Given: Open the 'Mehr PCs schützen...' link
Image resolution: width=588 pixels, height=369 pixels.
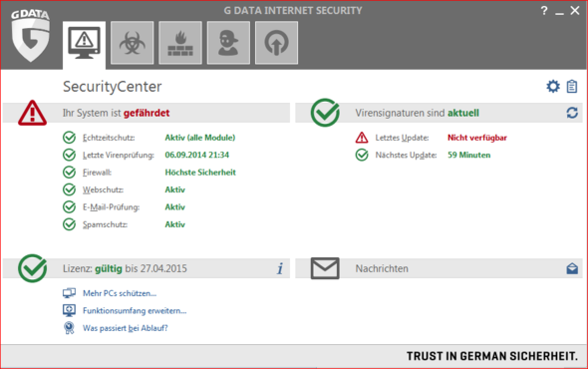Looking at the screenshot, I should pyautogui.click(x=120, y=293).
